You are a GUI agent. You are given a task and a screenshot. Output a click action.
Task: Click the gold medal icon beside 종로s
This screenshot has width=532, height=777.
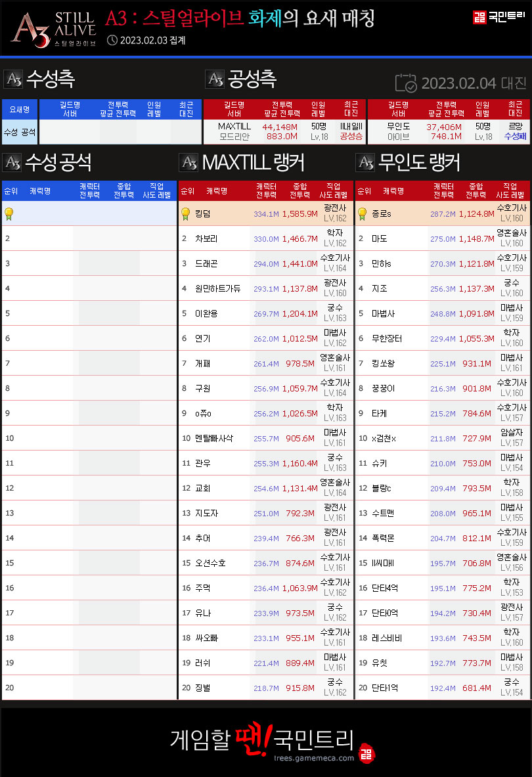coord(363,213)
